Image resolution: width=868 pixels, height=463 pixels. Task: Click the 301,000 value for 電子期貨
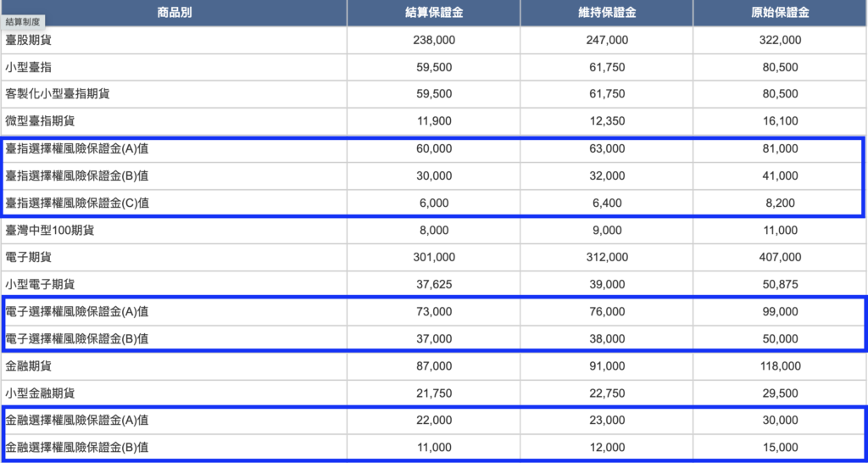click(x=433, y=258)
